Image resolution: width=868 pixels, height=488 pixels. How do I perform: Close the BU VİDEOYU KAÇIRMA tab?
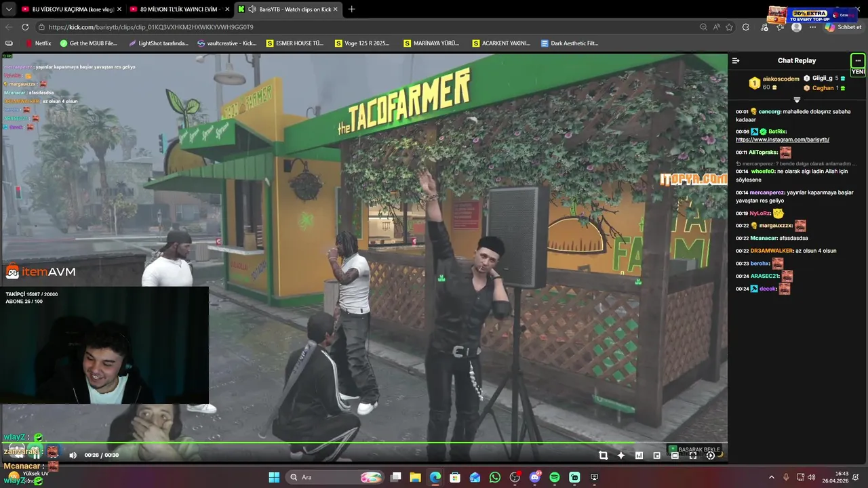[x=118, y=9]
